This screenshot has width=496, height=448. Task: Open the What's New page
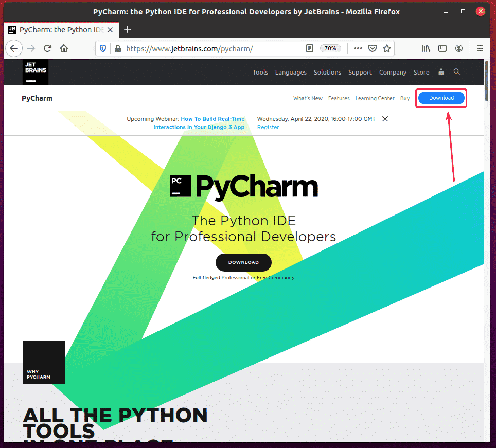tap(308, 98)
